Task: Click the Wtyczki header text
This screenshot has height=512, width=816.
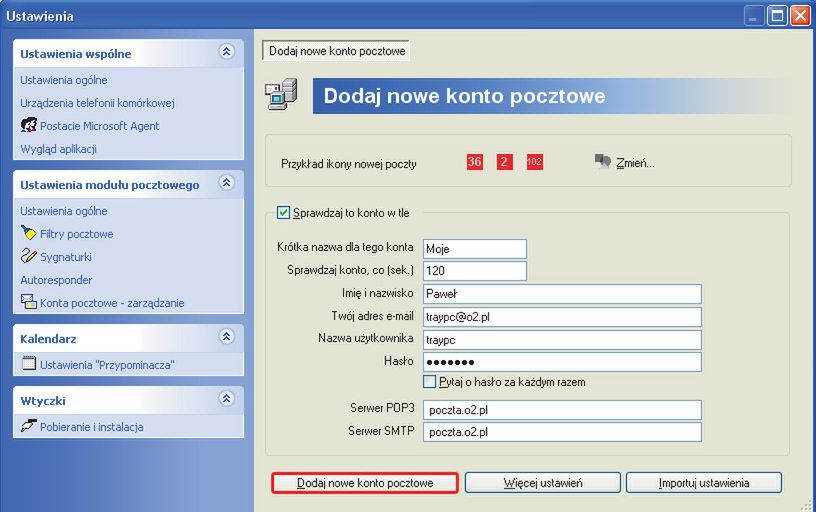Action: coord(43,401)
